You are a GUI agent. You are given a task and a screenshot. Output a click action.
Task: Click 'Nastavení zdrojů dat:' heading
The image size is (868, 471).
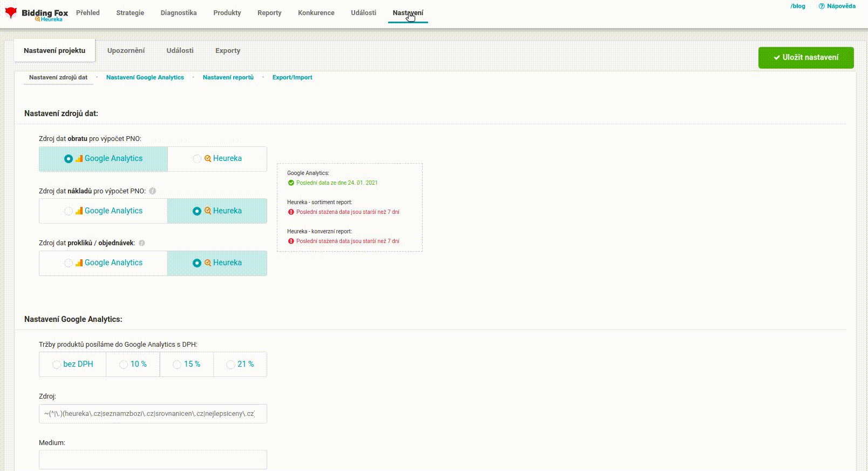61,113
